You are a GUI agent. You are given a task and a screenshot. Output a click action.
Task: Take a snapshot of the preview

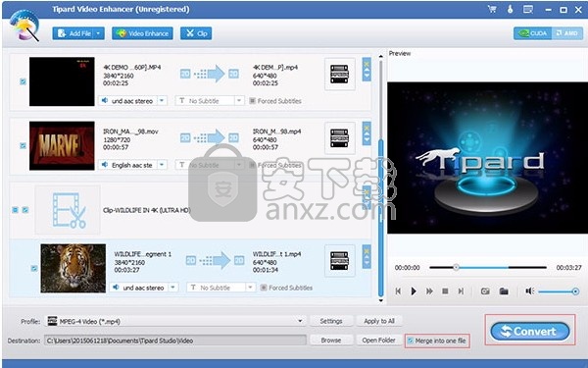pyautogui.click(x=485, y=291)
